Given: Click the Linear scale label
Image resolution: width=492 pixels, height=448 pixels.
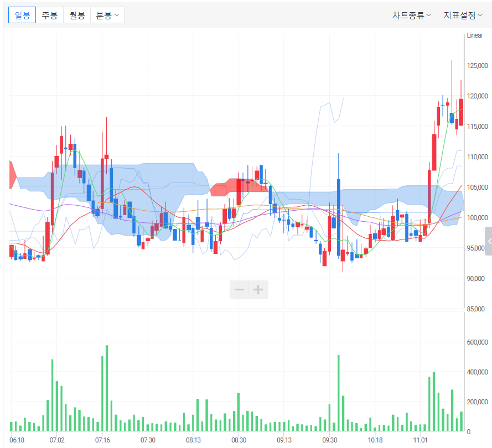Looking at the screenshot, I should click(x=475, y=35).
